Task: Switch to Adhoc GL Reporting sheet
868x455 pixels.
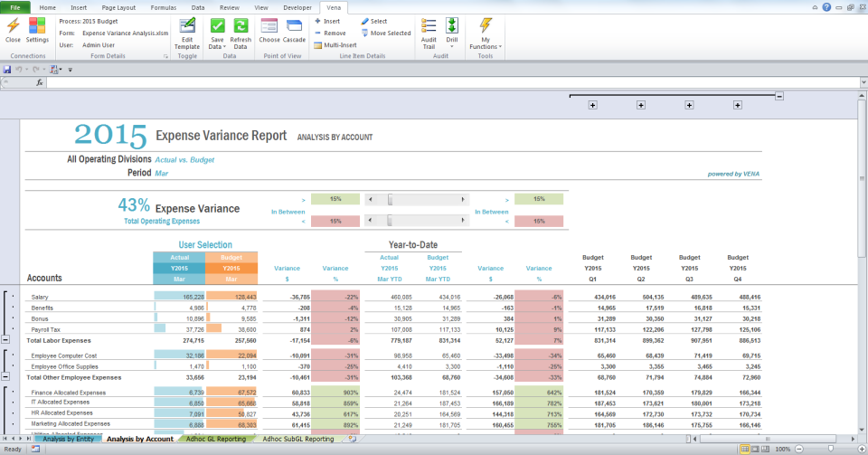Action: tap(216, 439)
